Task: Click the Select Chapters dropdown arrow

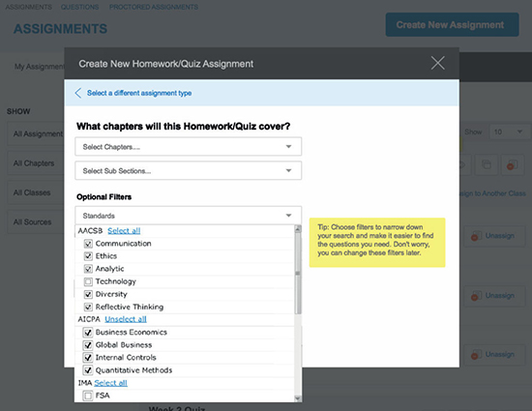Action: (x=288, y=146)
